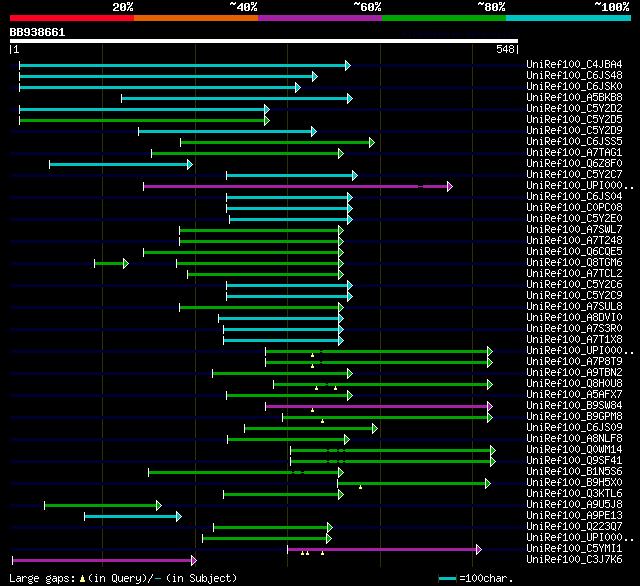Screen dimensions: 640x586
Task: Click the purple ~60% identity legend segment
Action: pos(320,18)
